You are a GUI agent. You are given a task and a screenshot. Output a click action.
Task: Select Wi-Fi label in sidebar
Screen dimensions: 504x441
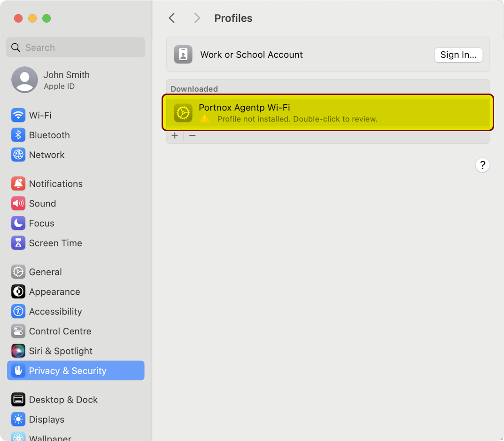[40, 115]
